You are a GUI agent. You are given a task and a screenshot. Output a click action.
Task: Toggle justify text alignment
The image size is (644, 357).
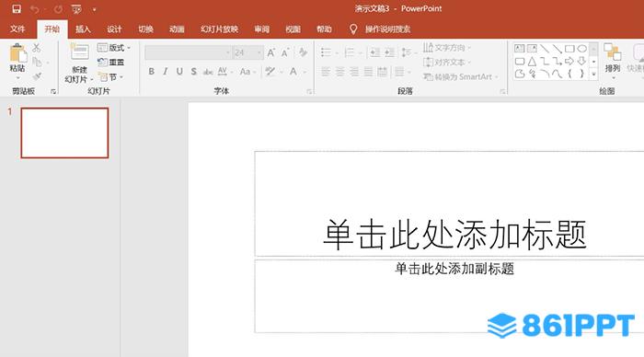coord(368,72)
